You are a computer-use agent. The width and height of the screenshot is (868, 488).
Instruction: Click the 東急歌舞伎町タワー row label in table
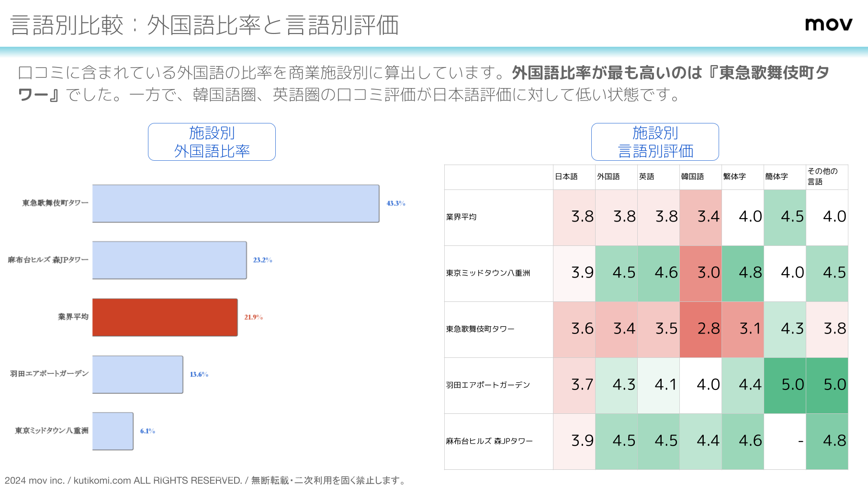pos(480,329)
